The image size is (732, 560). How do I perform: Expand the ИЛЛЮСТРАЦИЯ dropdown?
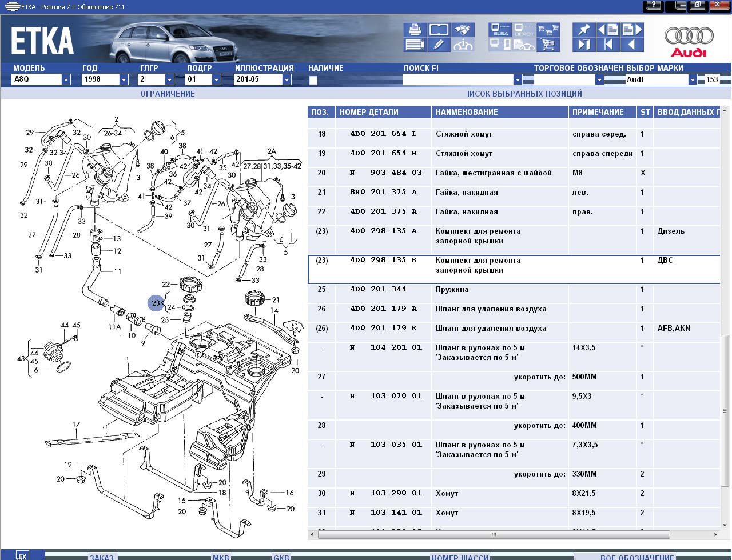(x=287, y=80)
